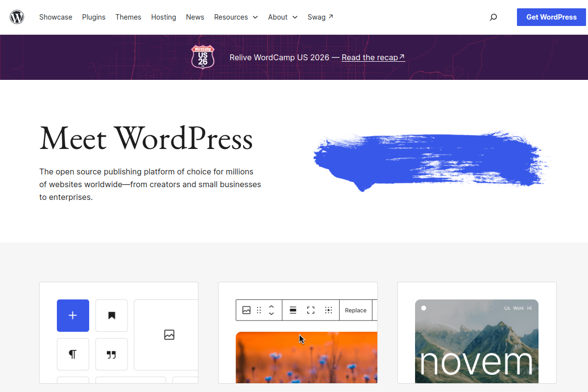Follow the Read the recap link
588x392 pixels.
click(x=373, y=57)
